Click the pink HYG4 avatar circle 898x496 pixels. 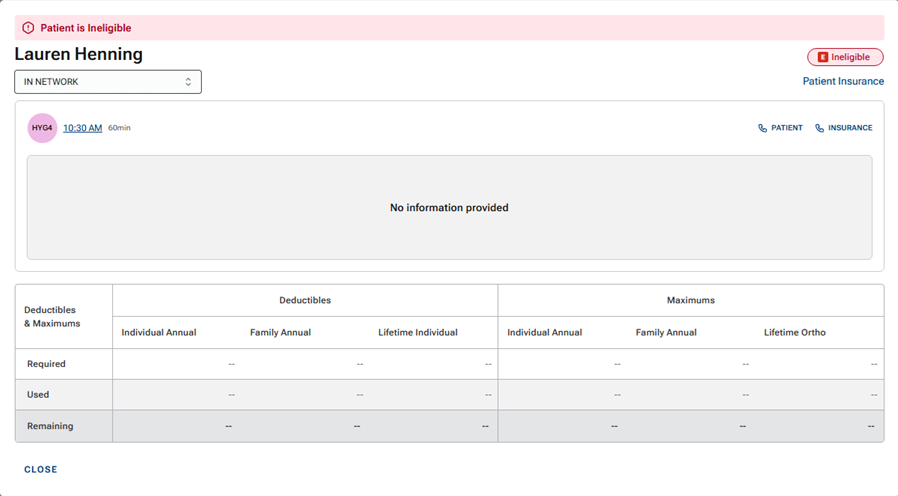click(x=42, y=128)
